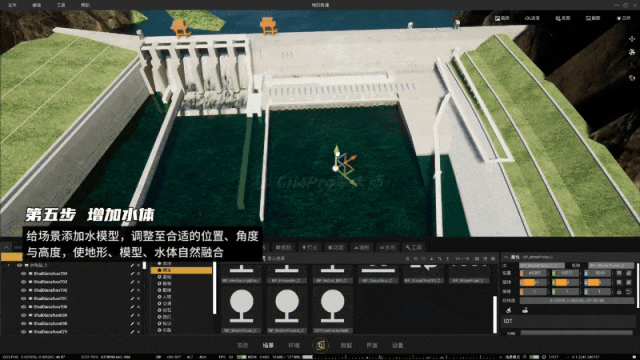Select the highlighted orange asset category
The width and height of the screenshot is (640, 360).
coord(181,270)
